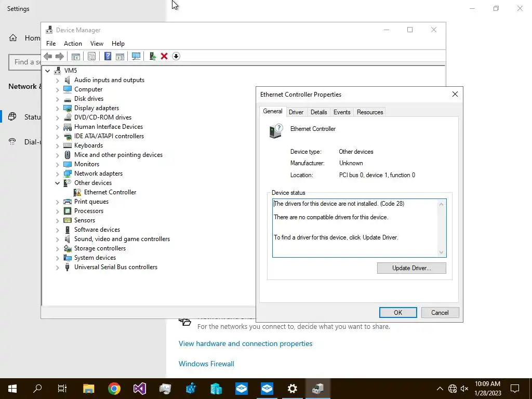Expand Universal Serial Bus controllers node
Screen dimensions: 532x399
coord(57,268)
